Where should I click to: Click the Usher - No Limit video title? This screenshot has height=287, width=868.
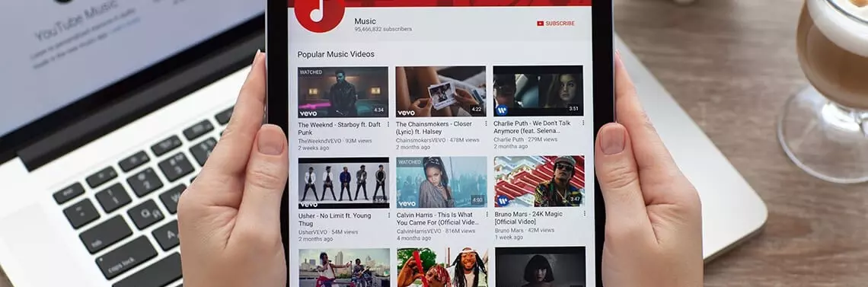[334, 219]
